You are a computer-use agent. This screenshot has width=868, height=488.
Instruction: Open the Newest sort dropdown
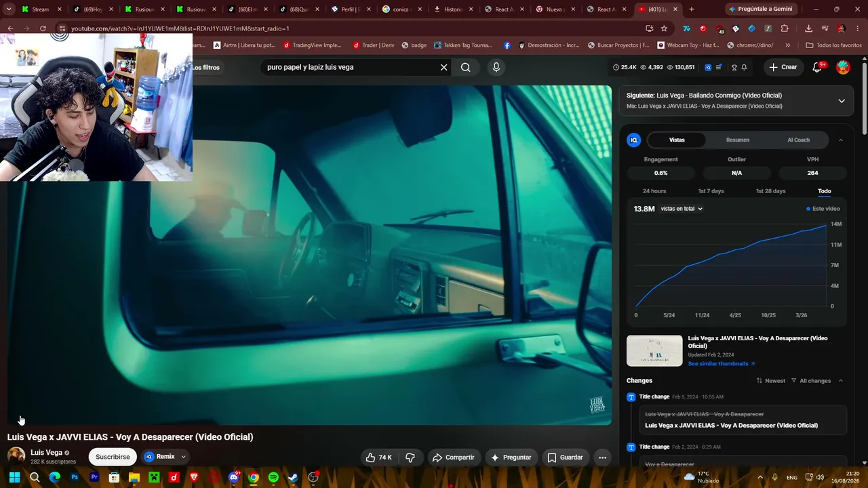pos(771,381)
